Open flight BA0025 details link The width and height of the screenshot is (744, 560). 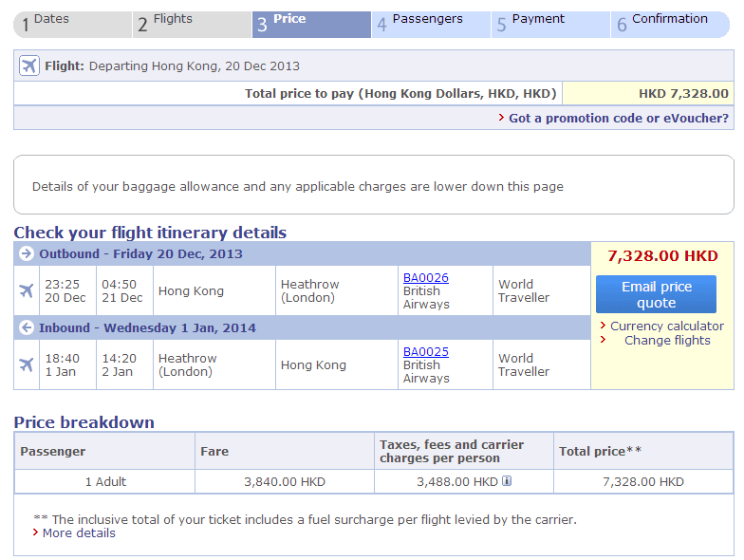tap(425, 352)
